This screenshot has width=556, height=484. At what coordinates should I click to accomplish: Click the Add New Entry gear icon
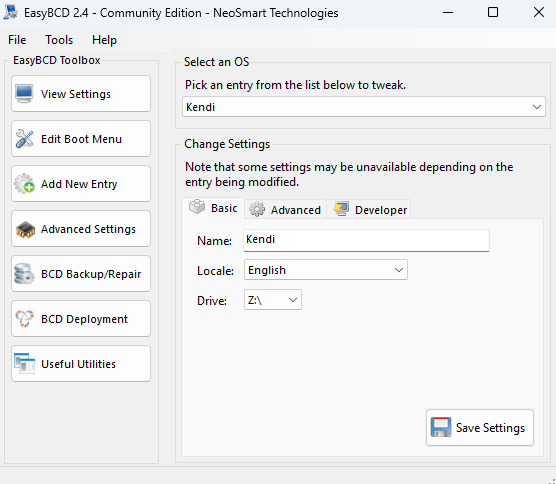24,184
